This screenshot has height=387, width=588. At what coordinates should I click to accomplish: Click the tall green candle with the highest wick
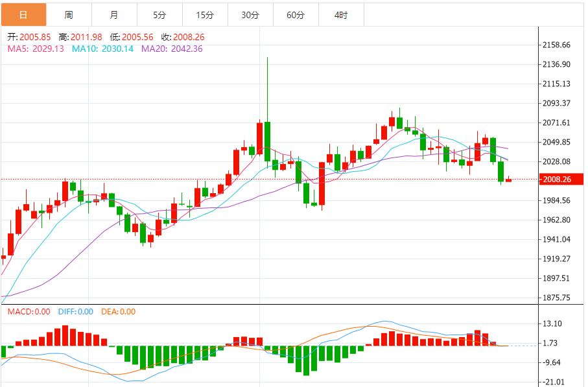tap(267, 142)
